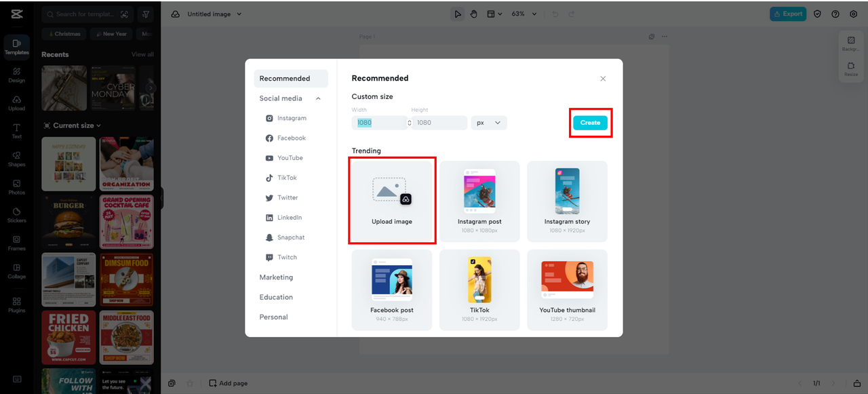868x394 pixels.
Task: Open the Plugins sidebar panel
Action: coord(17,305)
